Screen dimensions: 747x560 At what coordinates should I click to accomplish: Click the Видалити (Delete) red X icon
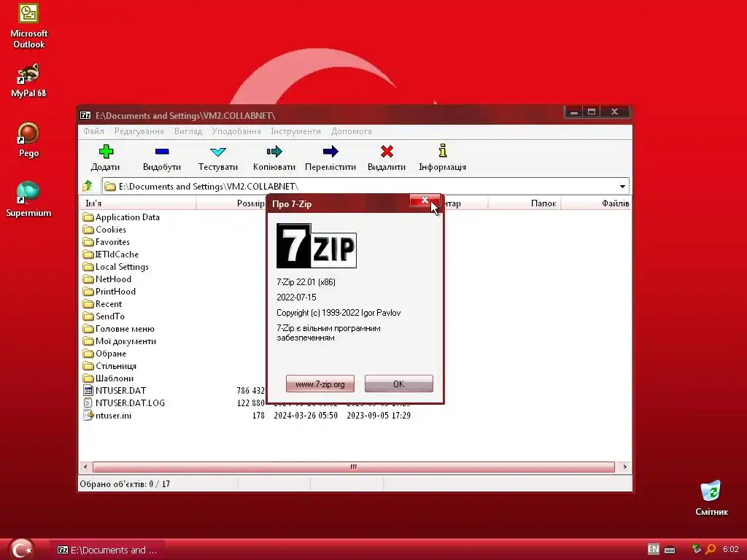coord(387,152)
